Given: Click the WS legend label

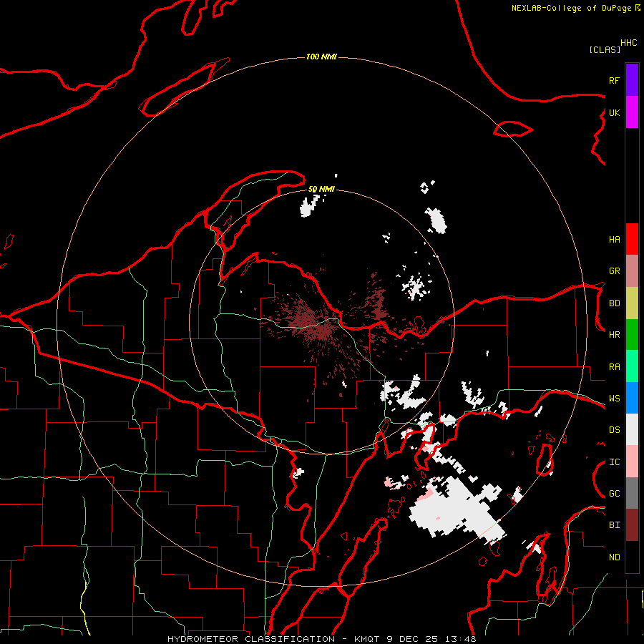Looking at the screenshot, I should pos(614,399).
